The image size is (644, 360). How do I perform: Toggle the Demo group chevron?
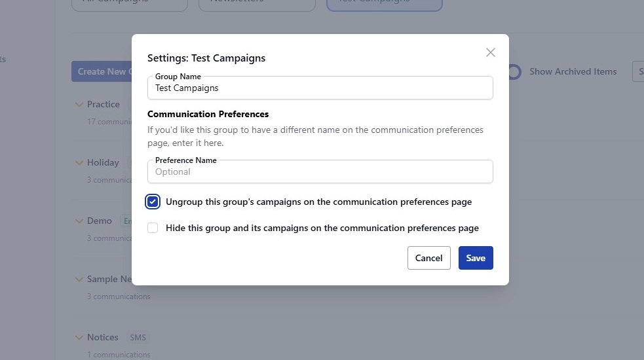point(79,221)
